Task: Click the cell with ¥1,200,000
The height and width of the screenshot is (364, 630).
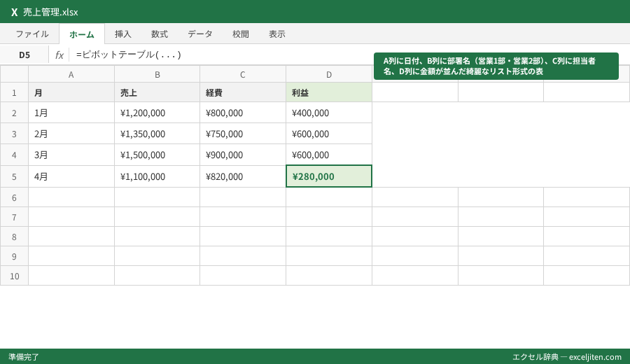Action: 157,113
